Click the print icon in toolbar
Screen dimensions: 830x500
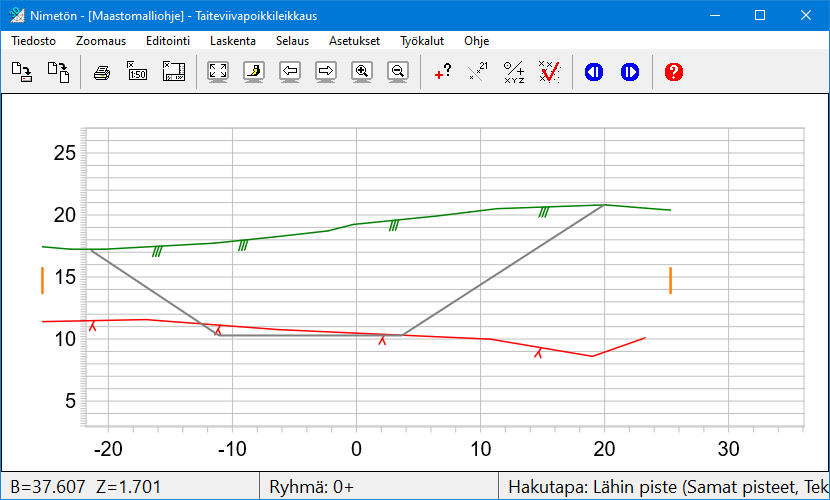click(101, 72)
